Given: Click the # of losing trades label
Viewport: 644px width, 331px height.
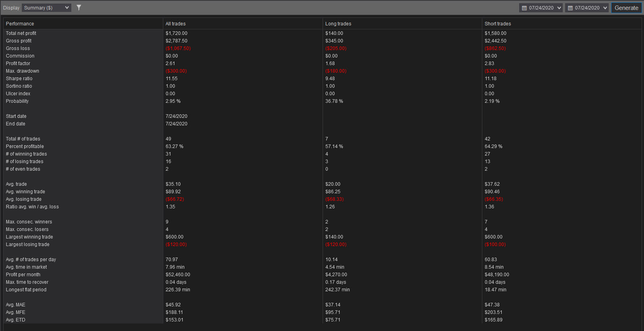Looking at the screenshot, I should pos(25,162).
